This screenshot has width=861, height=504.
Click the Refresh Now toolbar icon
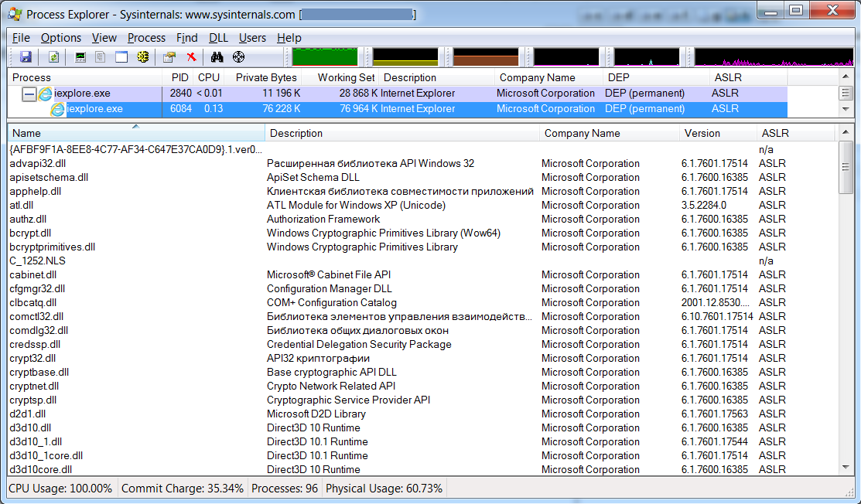53,57
